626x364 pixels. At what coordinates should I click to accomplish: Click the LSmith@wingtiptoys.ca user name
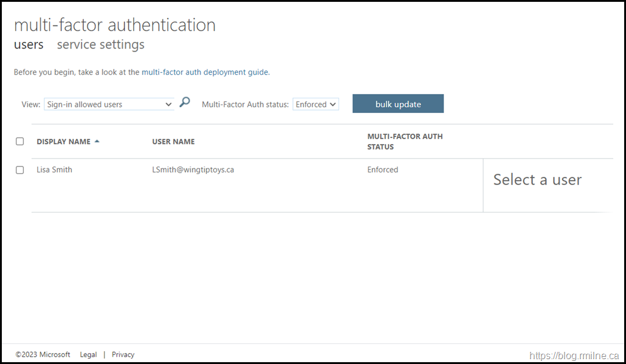pos(193,170)
